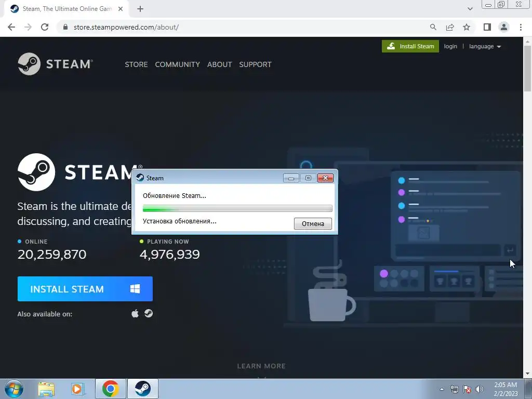Minimize the Steam update dialog

[x=291, y=178]
